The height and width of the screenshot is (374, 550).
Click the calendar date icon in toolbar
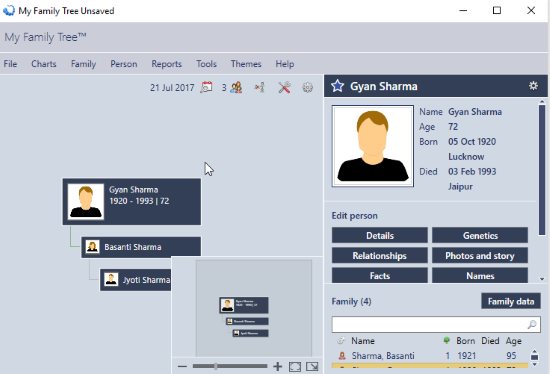[x=206, y=87]
